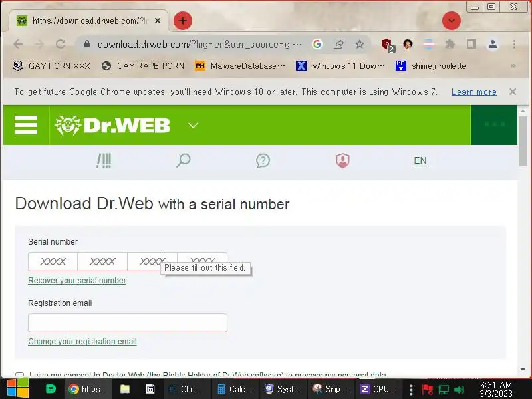Viewport: 532px width, 399px height.
Task: View site info via the padlock icon
Action: point(87,44)
